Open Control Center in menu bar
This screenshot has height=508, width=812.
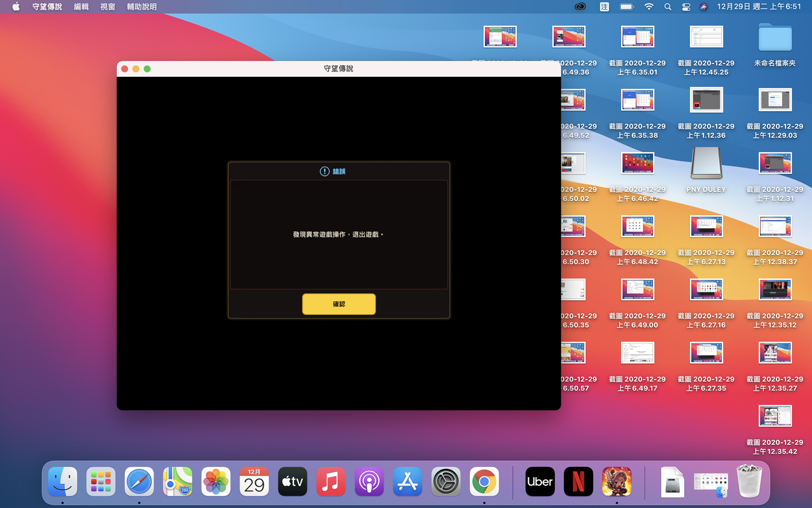tap(686, 7)
